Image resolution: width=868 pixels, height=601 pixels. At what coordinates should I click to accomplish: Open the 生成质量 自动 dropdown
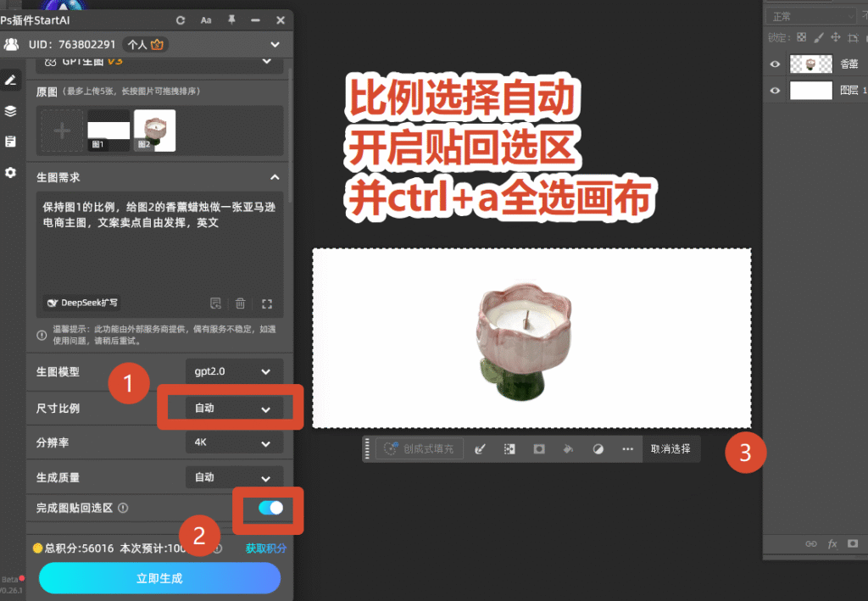pyautogui.click(x=234, y=477)
